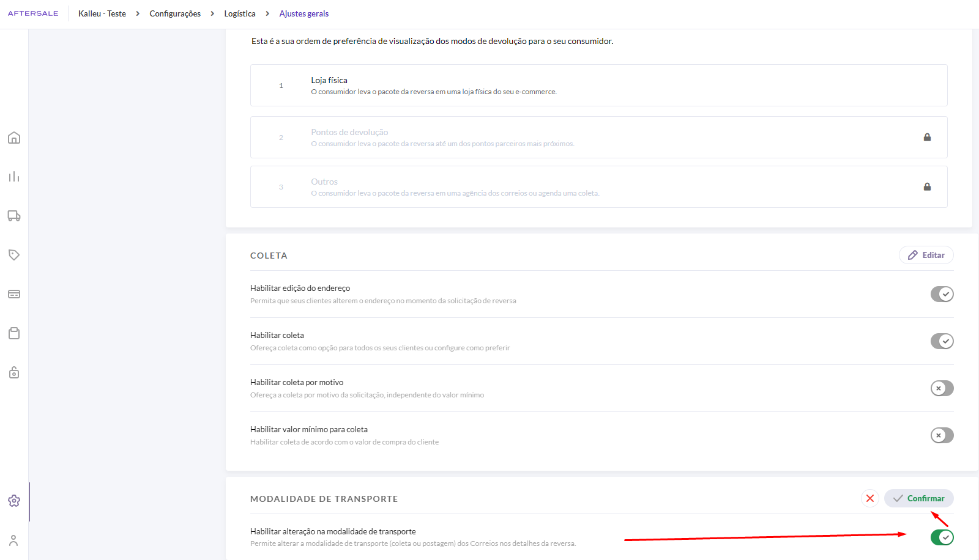
Task: Toggle Habilitar valor mínimo para coleta switch
Action: click(x=942, y=435)
